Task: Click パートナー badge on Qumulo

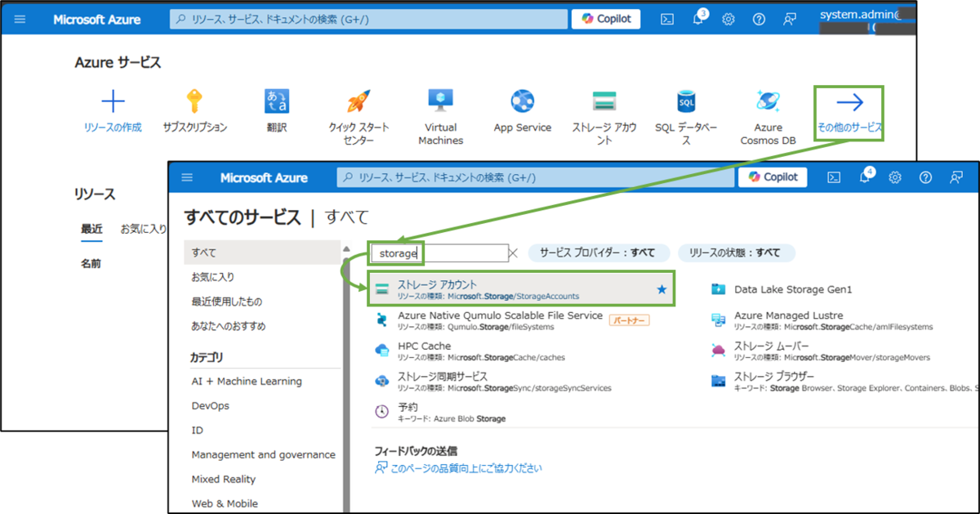Action: pyautogui.click(x=630, y=320)
